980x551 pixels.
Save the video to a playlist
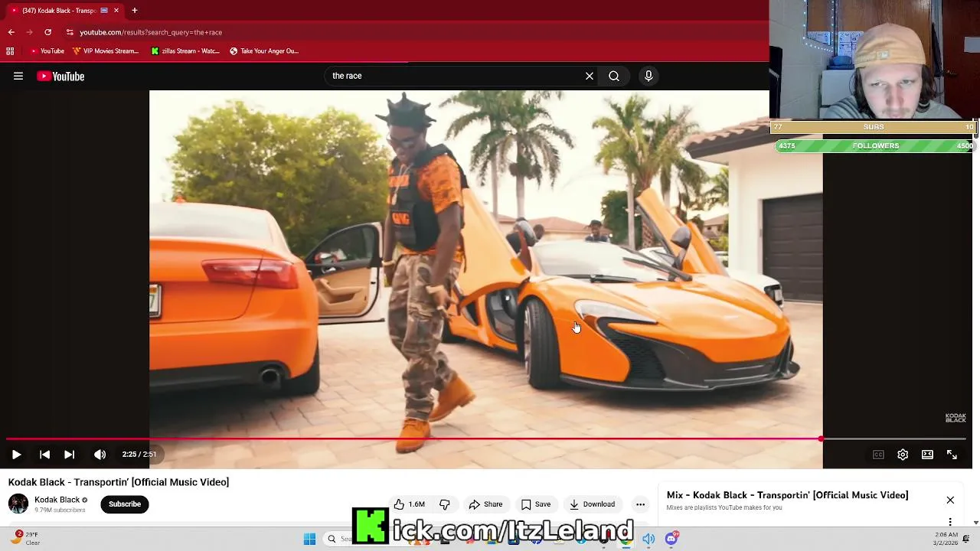(536, 504)
